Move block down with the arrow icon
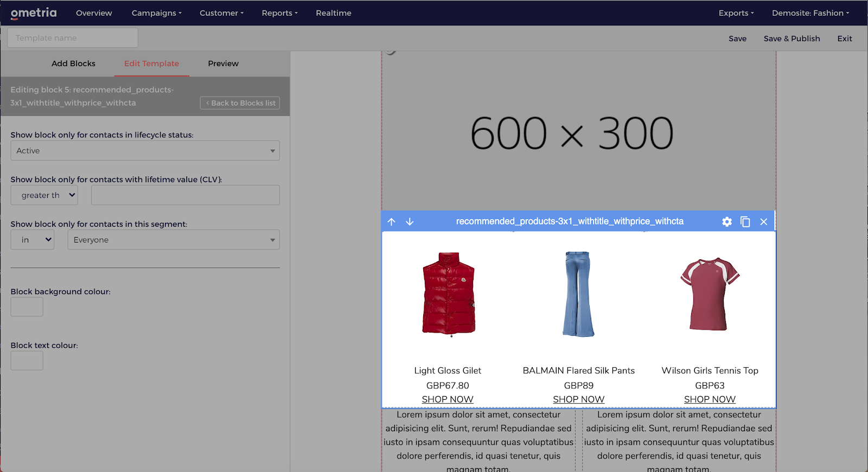The width and height of the screenshot is (868, 472). [x=410, y=221]
